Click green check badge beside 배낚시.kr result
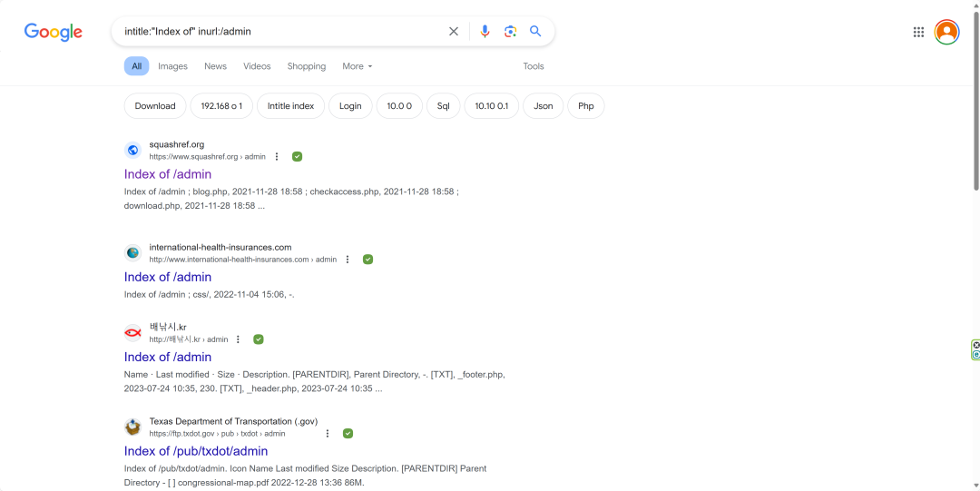The image size is (980, 491). (259, 339)
